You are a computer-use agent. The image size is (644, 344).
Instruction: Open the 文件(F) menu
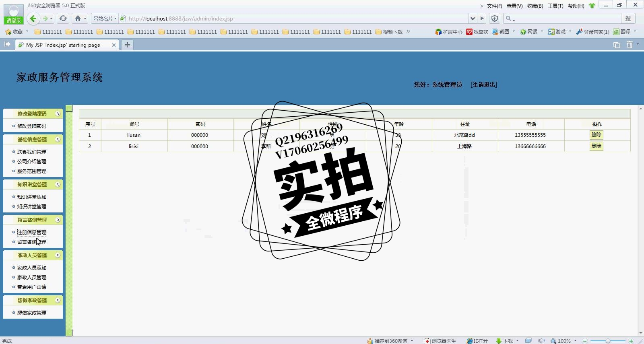click(x=494, y=6)
